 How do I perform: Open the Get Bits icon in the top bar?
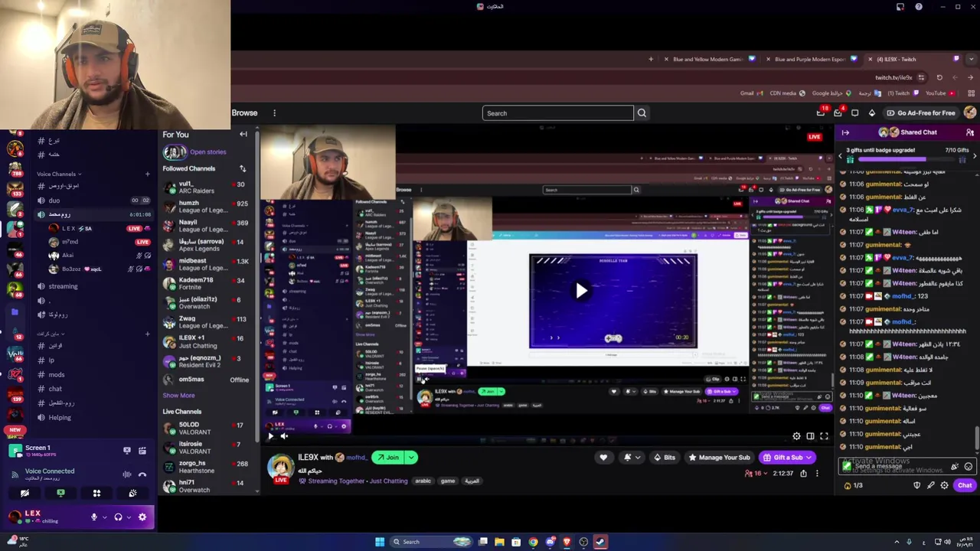tap(871, 113)
